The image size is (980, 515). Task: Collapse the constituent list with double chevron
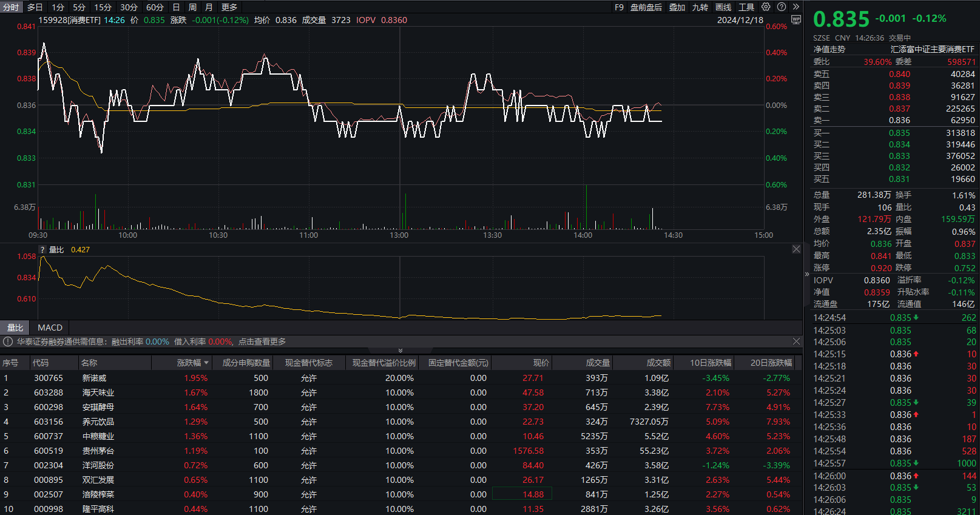(400, 351)
